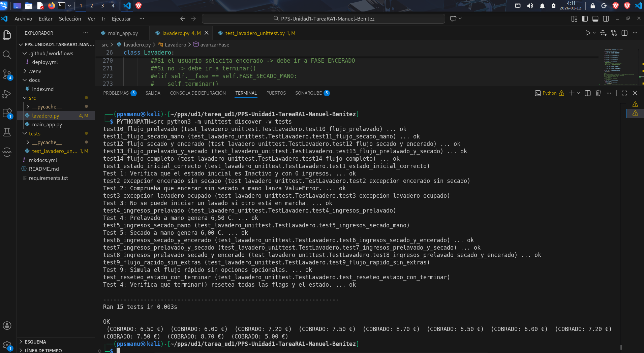Open the new terminal profile dropdown
The height and width of the screenshot is (353, 644).
(x=579, y=93)
